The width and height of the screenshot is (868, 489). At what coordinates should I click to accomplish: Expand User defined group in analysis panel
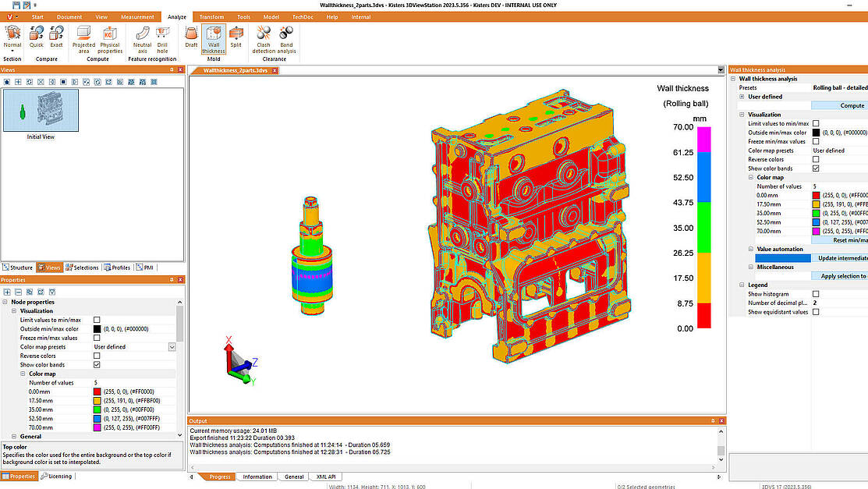[x=742, y=97]
